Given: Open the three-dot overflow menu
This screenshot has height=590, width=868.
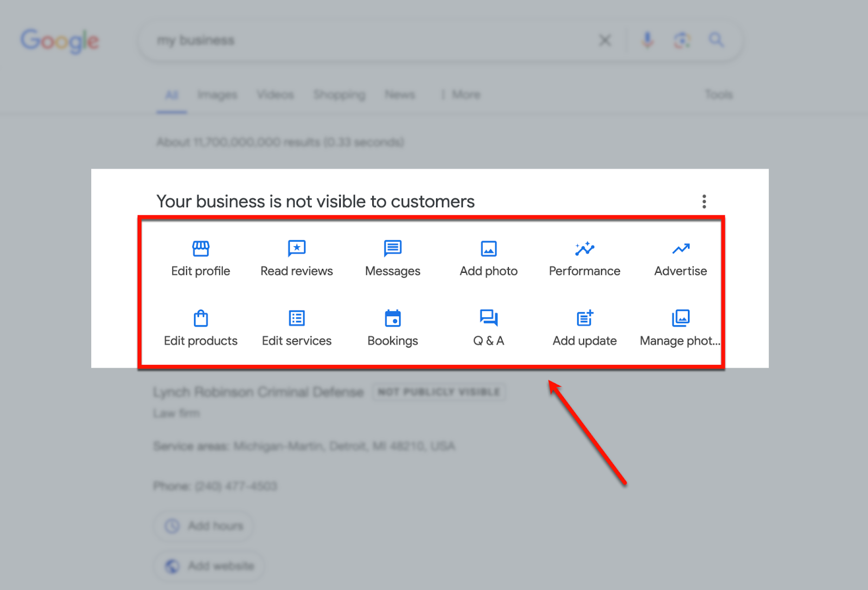Looking at the screenshot, I should pos(704,201).
